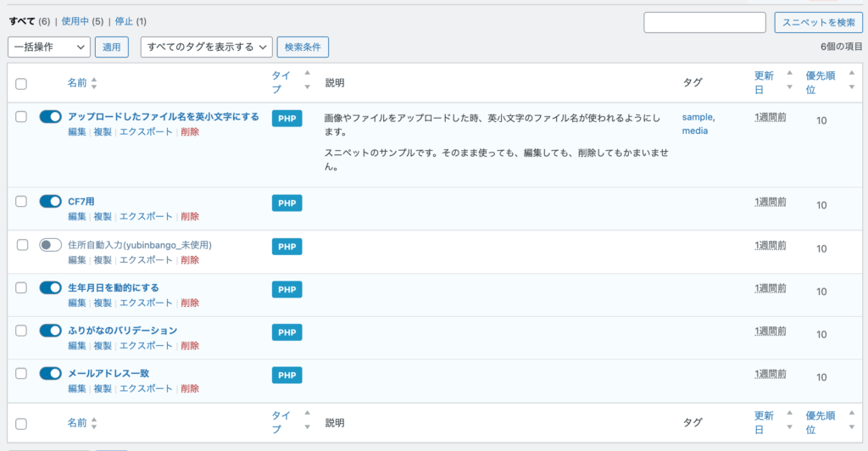Expand the すべてのタグを表示する tag filter
This screenshot has width=868, height=451.
click(x=206, y=47)
